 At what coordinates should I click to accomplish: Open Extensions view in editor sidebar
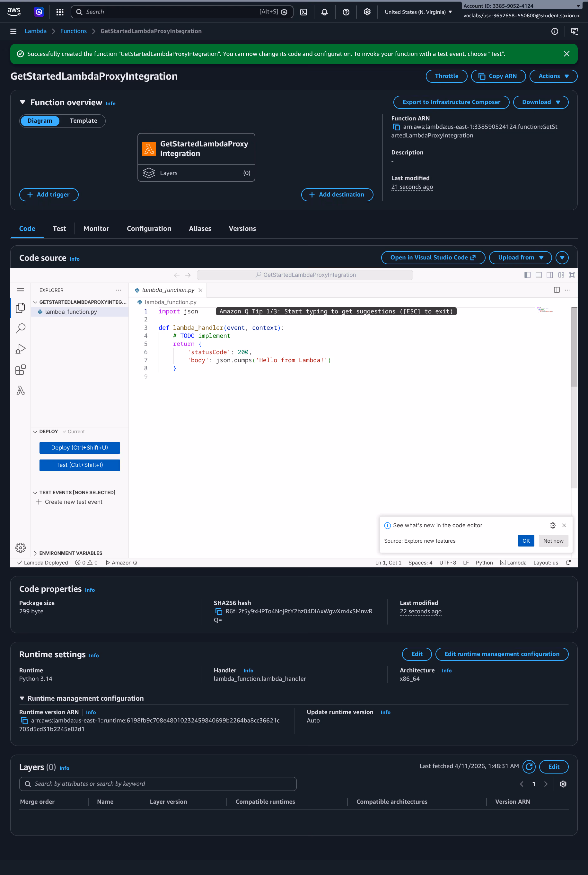point(21,370)
